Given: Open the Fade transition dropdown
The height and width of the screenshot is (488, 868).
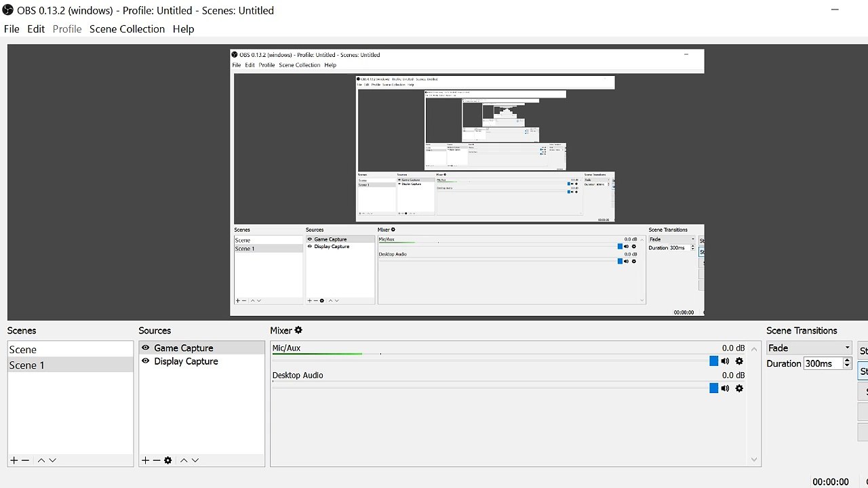Looking at the screenshot, I should [808, 348].
